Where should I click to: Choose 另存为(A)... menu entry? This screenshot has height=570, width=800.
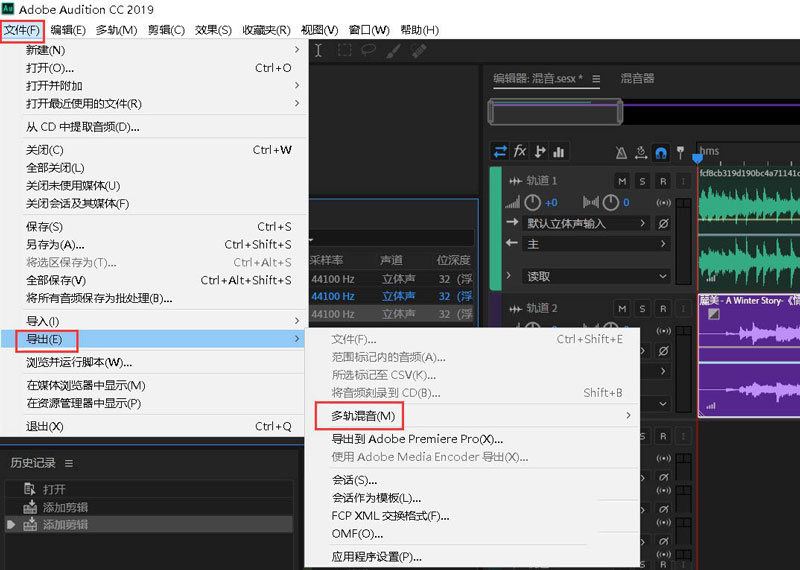click(154, 244)
